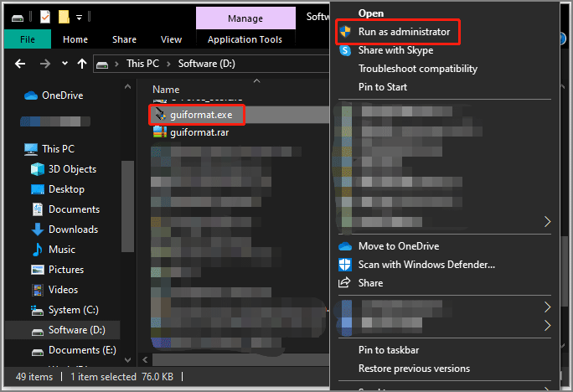Select Downloads in navigation pane
Screen dimensions: 573x392
point(73,230)
